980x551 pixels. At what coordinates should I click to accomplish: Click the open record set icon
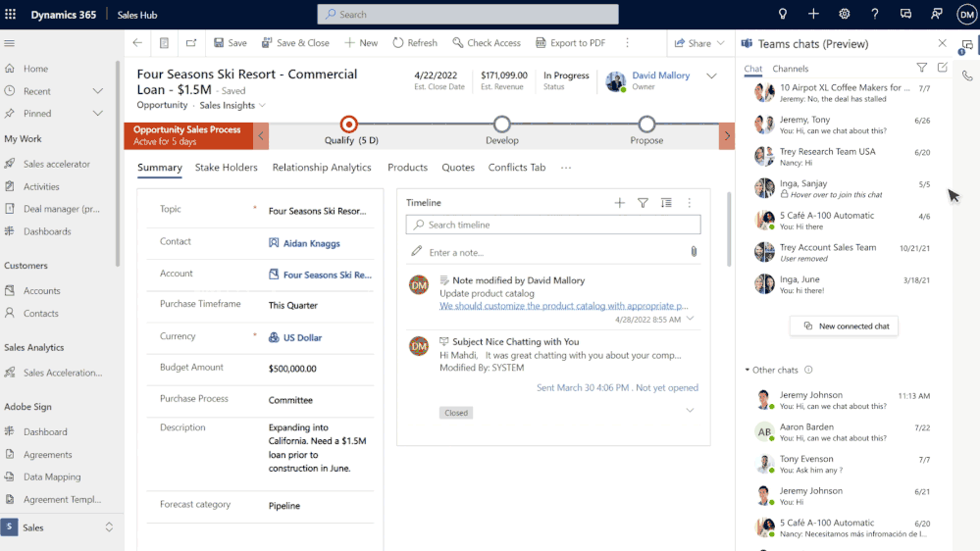(164, 42)
